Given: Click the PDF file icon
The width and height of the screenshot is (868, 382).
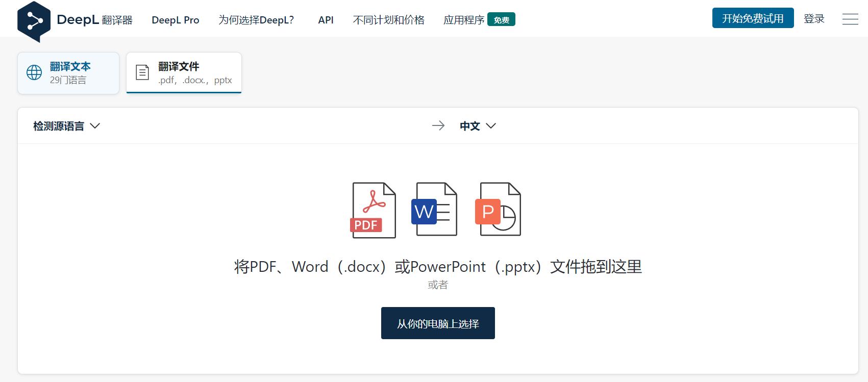Looking at the screenshot, I should pos(374,210).
